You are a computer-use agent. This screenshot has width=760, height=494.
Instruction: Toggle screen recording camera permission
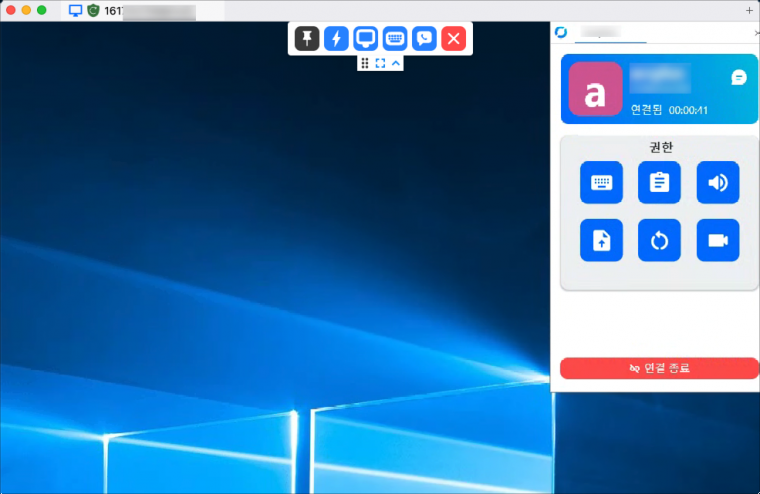point(718,240)
